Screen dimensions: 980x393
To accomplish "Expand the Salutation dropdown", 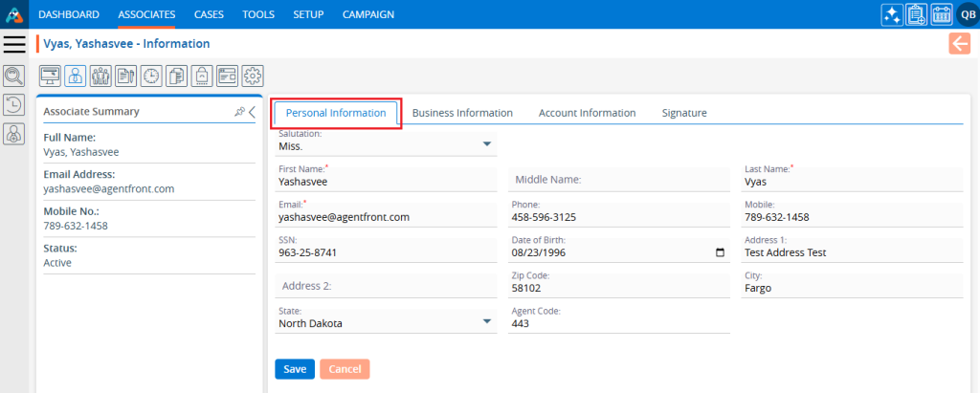I will (x=486, y=144).
